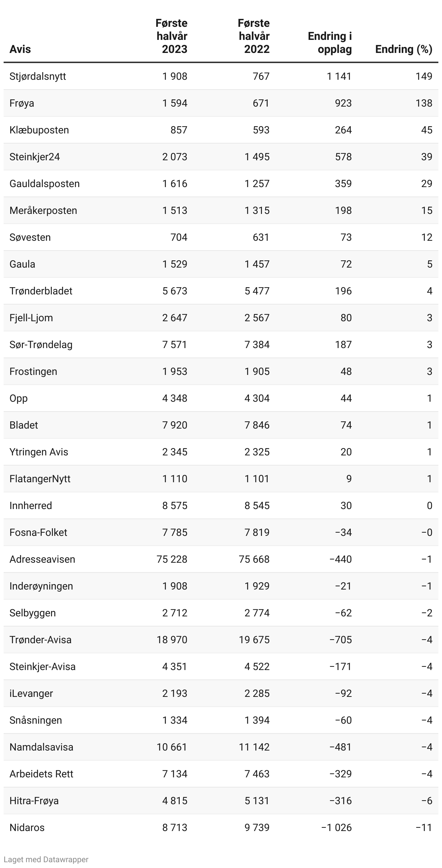442x868 pixels.
Task: Click the Endring (%) column header
Action: point(404,49)
